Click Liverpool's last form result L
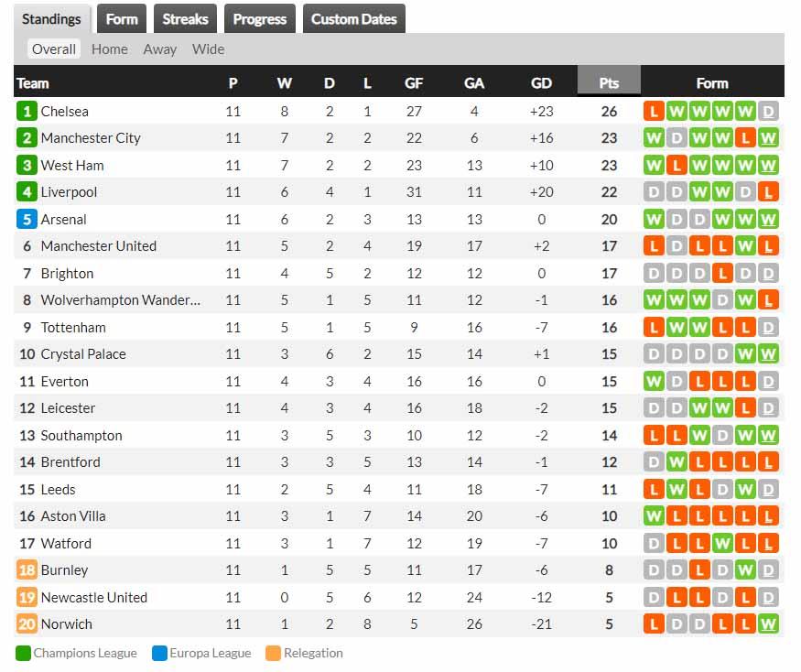801x672 pixels. pyautogui.click(x=768, y=192)
